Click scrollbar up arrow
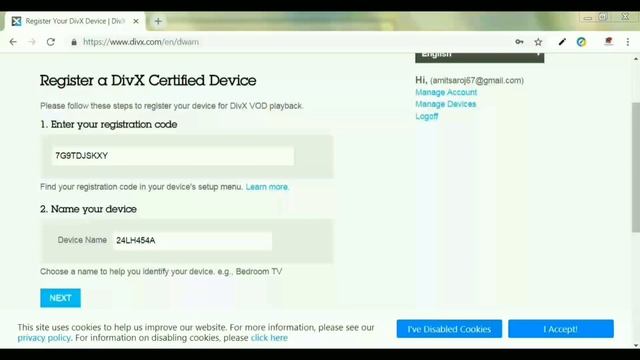 pos(636,59)
